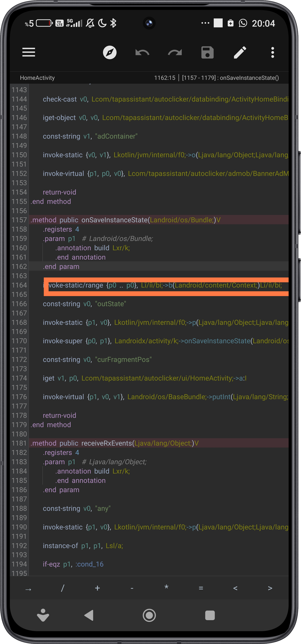The height and width of the screenshot is (644, 301).
Task: Tap the putInt invoke-virtual line 1176
Action: (x=165, y=397)
